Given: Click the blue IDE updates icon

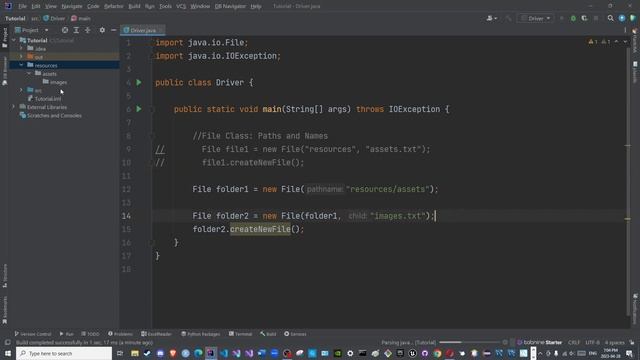Looking at the screenshot, I should (x=622, y=18).
